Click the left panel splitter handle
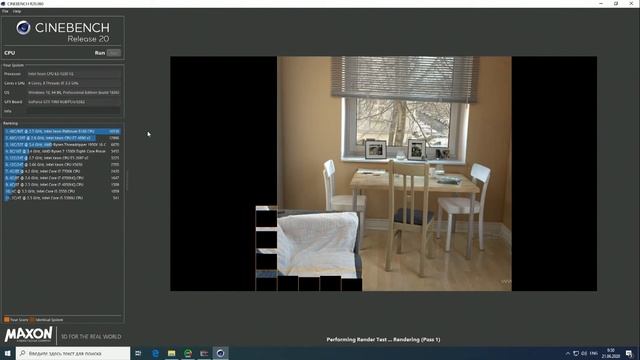The height and width of the screenshot is (360, 640). [x=127, y=180]
